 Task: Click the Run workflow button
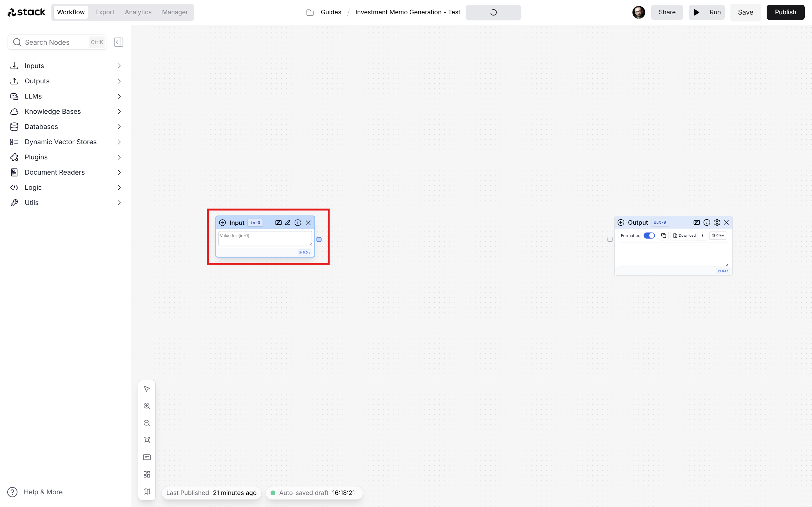(707, 12)
